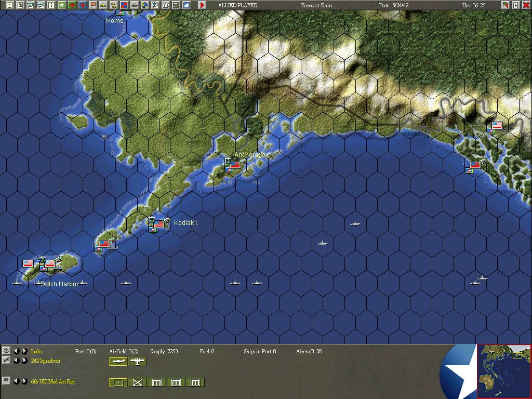
Task: Click the green star icon in the toolbar
Action: pos(62,5)
